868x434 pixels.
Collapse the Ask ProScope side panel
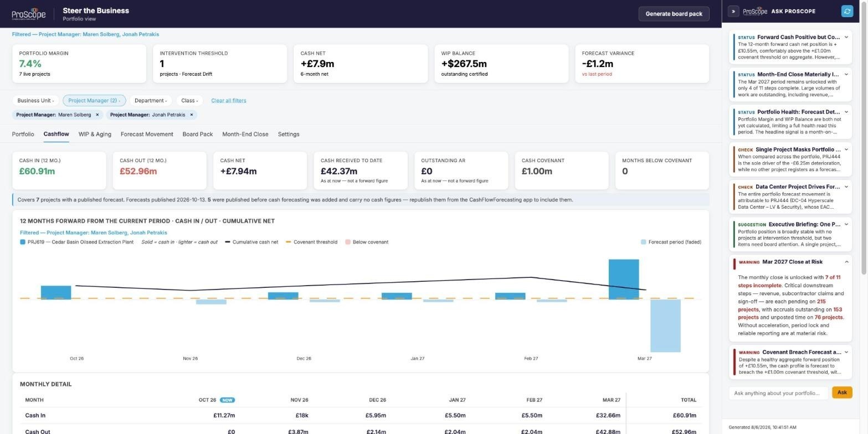click(x=733, y=11)
